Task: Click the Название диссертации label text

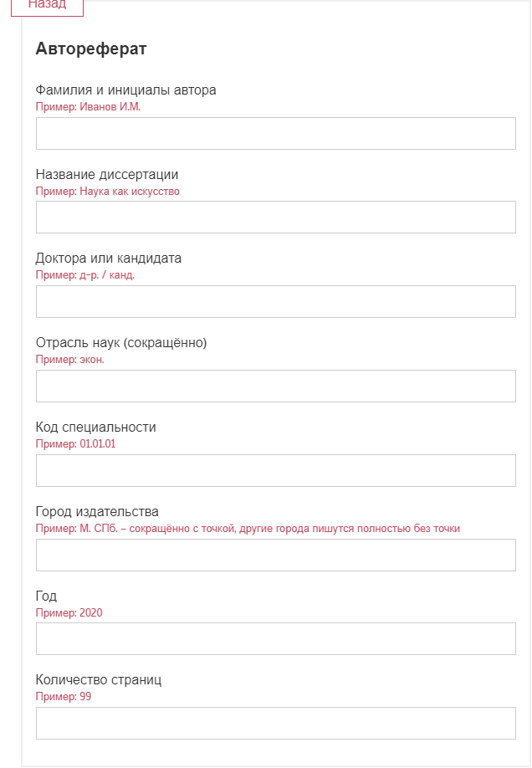Action: tap(107, 174)
